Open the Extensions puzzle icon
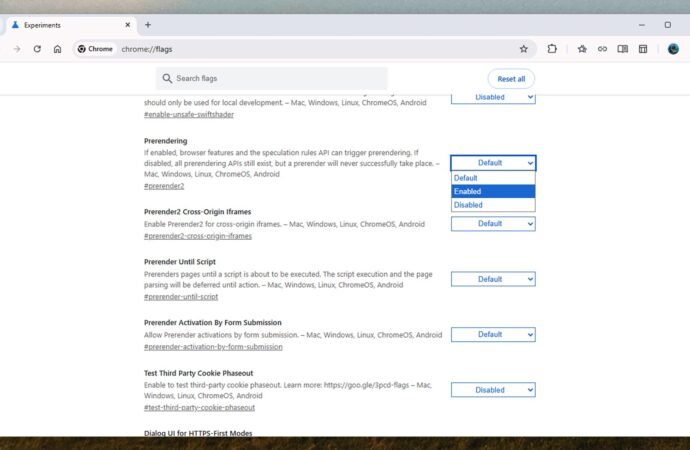 (x=552, y=49)
